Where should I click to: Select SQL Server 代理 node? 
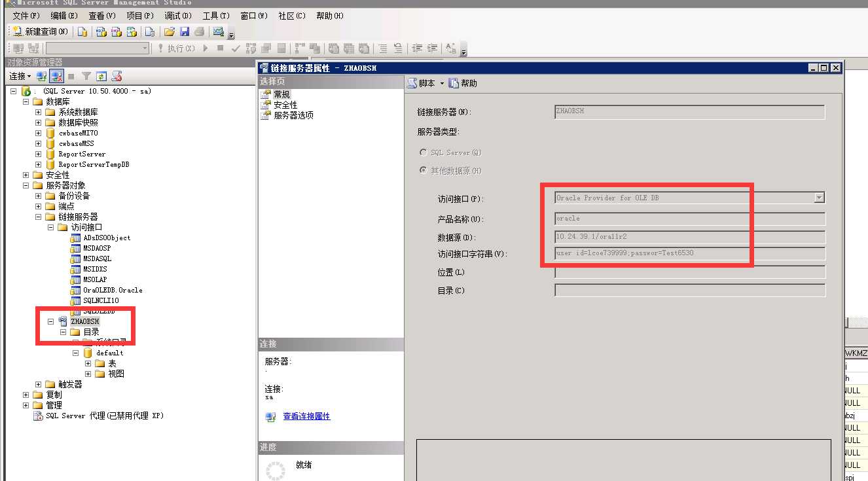(104, 416)
